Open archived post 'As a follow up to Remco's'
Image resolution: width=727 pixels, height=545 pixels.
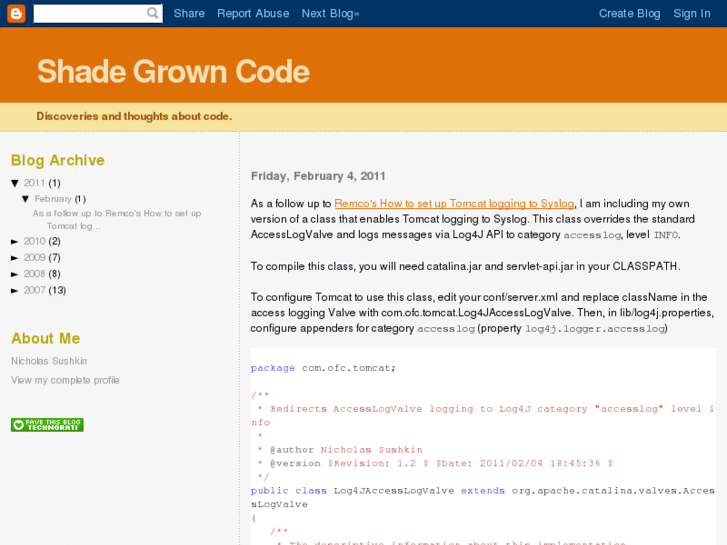point(117,219)
